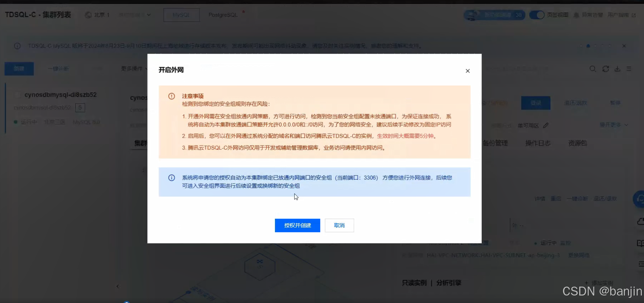
Task: Click the download icon in the toolbar
Action: click(618, 69)
